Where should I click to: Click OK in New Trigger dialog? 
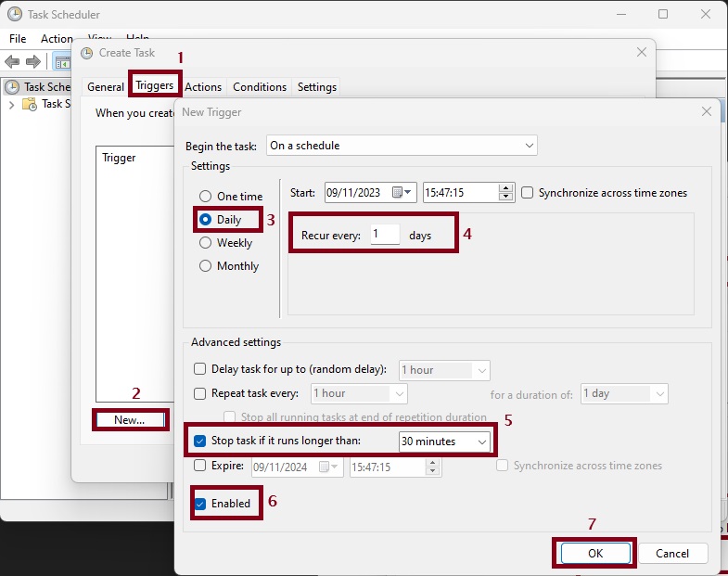coord(595,553)
